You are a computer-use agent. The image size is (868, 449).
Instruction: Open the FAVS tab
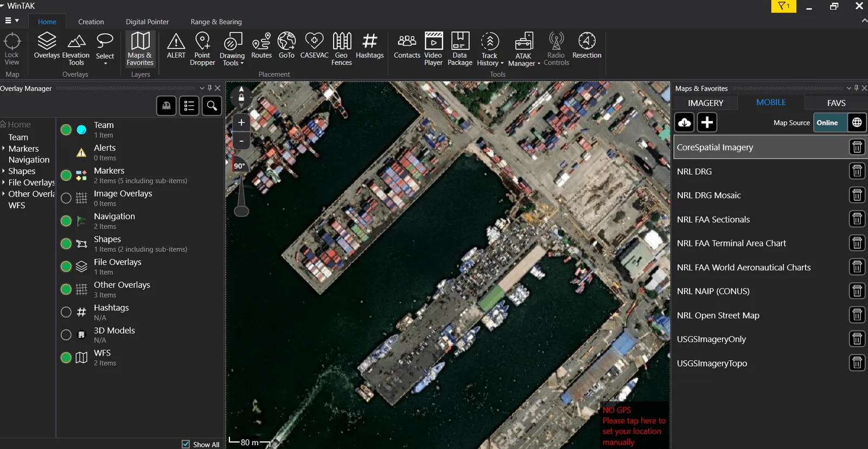pos(836,103)
